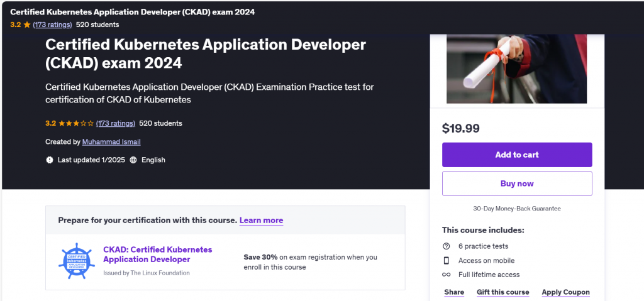Click the English language text
This screenshot has height=301, width=644.
pyautogui.click(x=153, y=160)
